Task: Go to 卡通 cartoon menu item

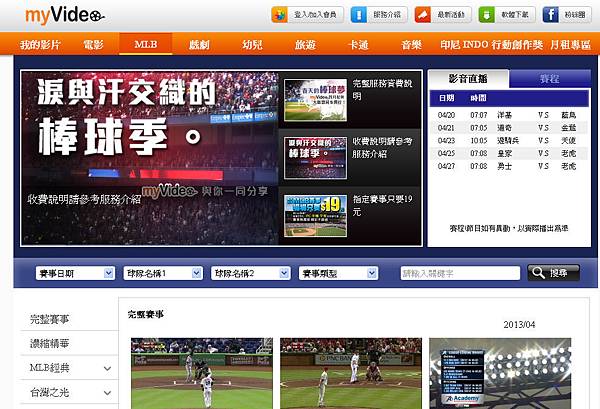Action: (358, 44)
